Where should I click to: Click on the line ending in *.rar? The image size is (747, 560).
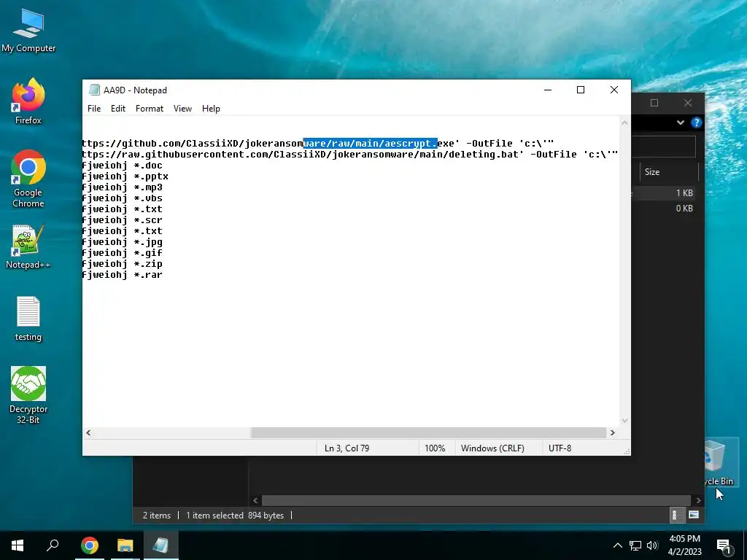point(123,275)
